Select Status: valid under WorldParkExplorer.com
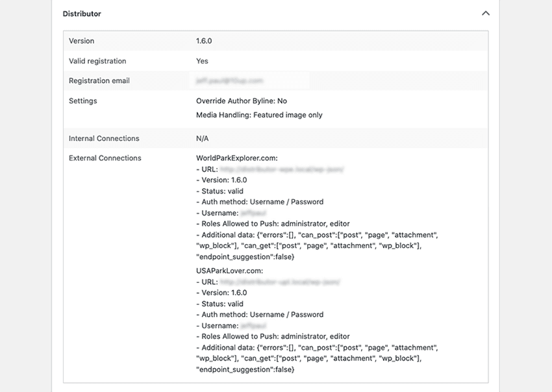Image resolution: width=552 pixels, height=392 pixels. pyautogui.click(x=220, y=191)
